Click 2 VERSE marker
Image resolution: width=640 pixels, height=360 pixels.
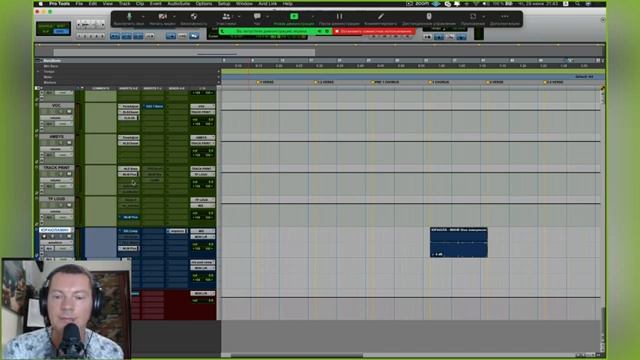coord(495,82)
